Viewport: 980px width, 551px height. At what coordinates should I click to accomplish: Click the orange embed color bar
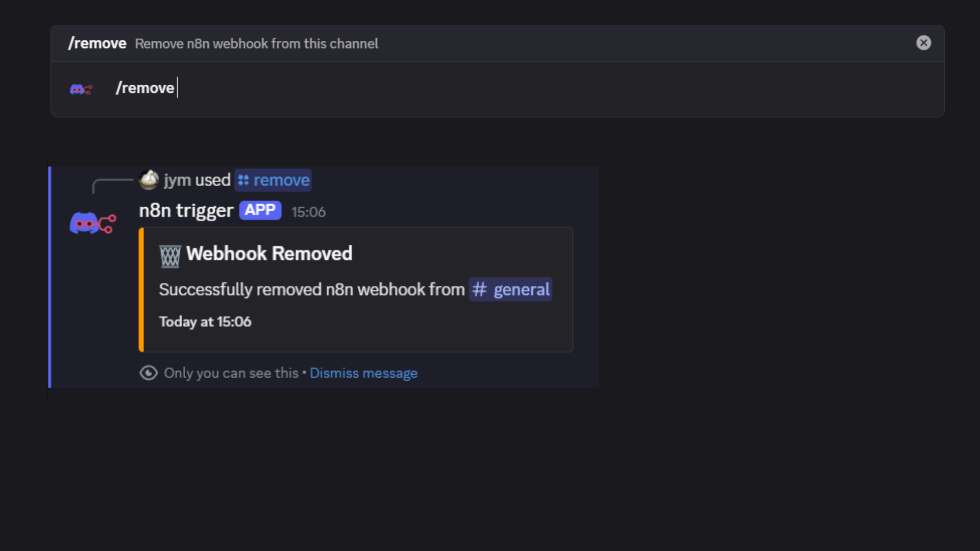[x=141, y=290]
